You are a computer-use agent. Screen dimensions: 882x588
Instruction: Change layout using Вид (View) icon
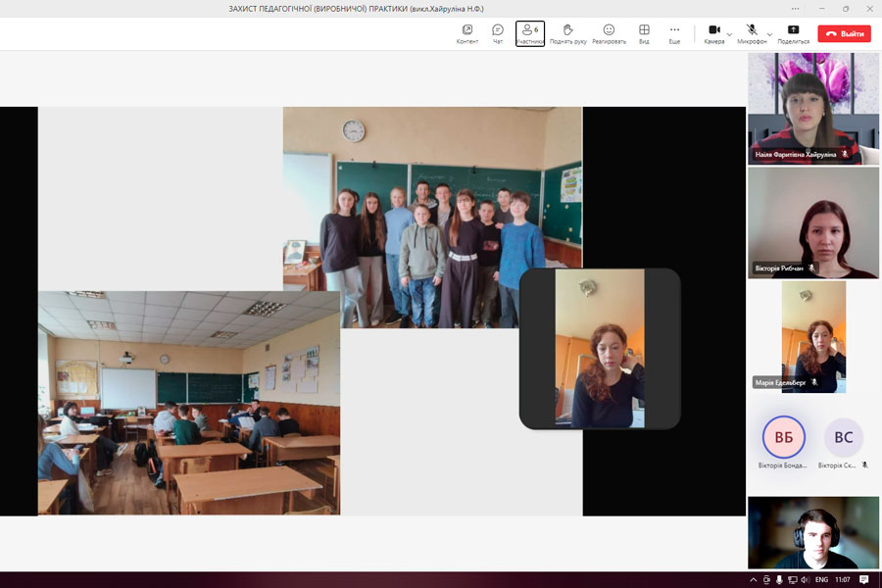coord(644,33)
